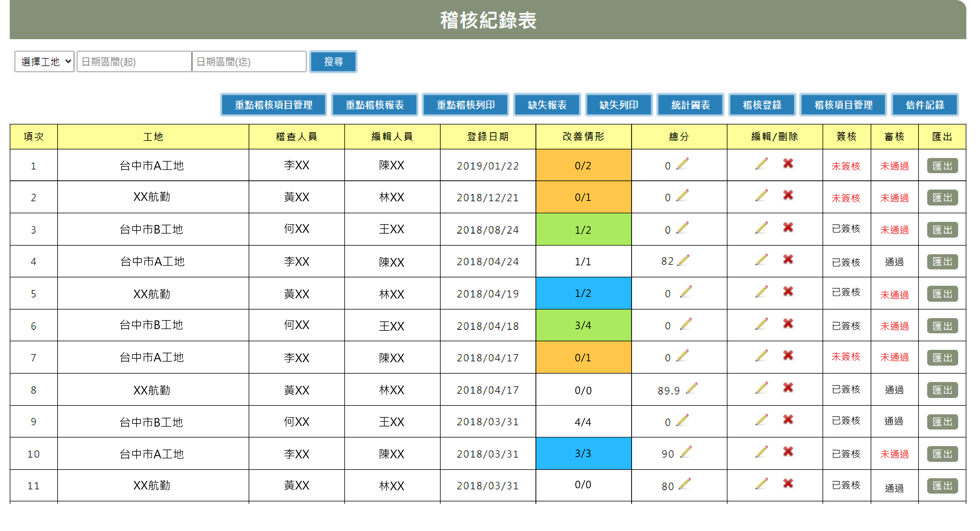Delete record red X for row 8
This screenshot has height=531, width=980.
(x=788, y=388)
